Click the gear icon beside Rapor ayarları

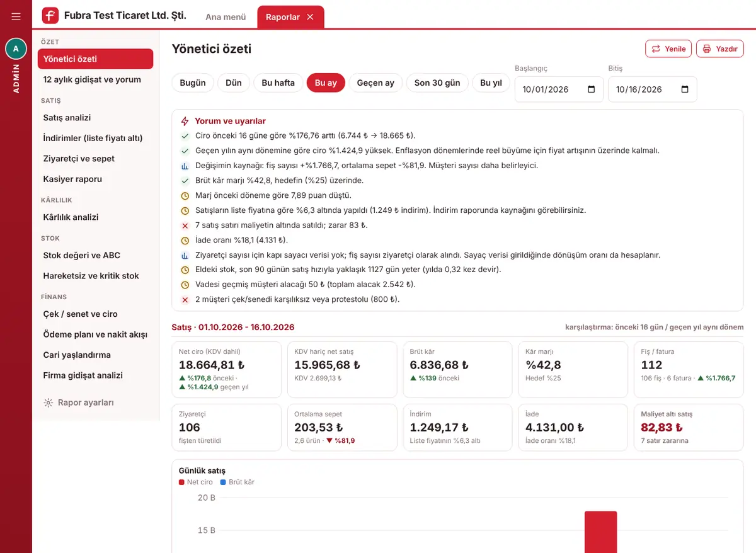48,402
